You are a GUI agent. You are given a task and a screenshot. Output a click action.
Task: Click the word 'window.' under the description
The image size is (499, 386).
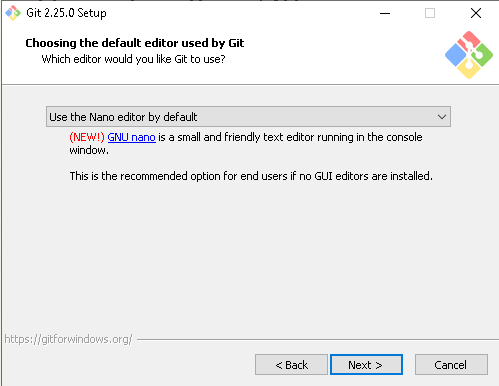pos(89,150)
